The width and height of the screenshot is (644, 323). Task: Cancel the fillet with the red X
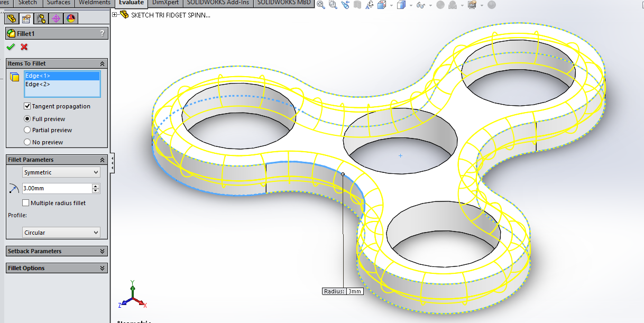tap(24, 47)
